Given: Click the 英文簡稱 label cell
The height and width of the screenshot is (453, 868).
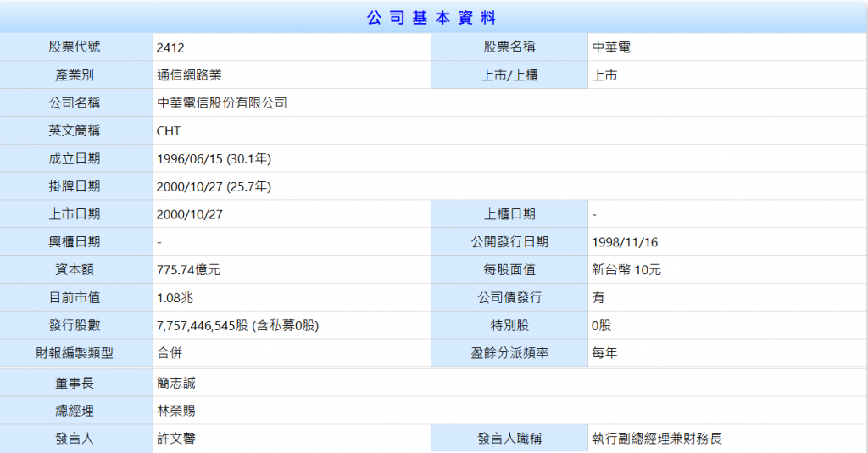Looking at the screenshot, I should 76,130.
